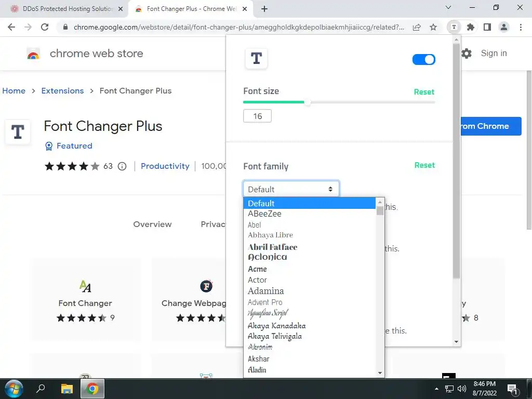
Task: Select Default in the font list
Action: (x=310, y=203)
